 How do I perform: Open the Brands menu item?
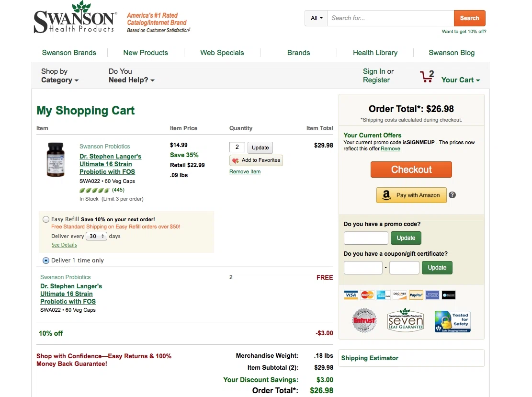[x=299, y=53]
